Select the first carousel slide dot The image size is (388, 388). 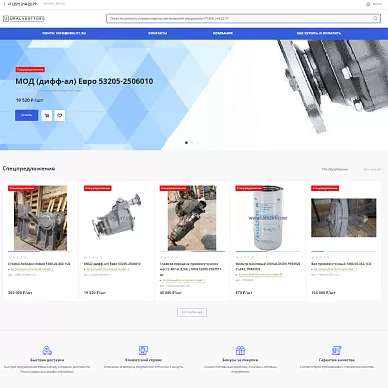186,143
